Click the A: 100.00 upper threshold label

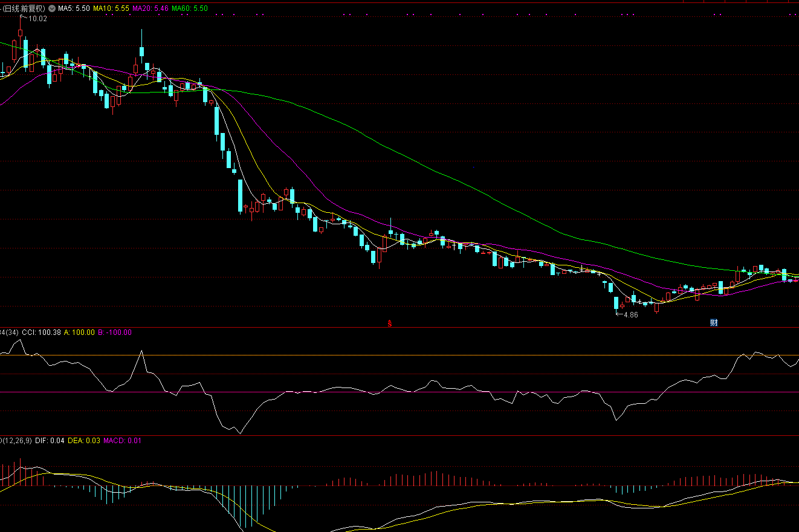(x=79, y=332)
